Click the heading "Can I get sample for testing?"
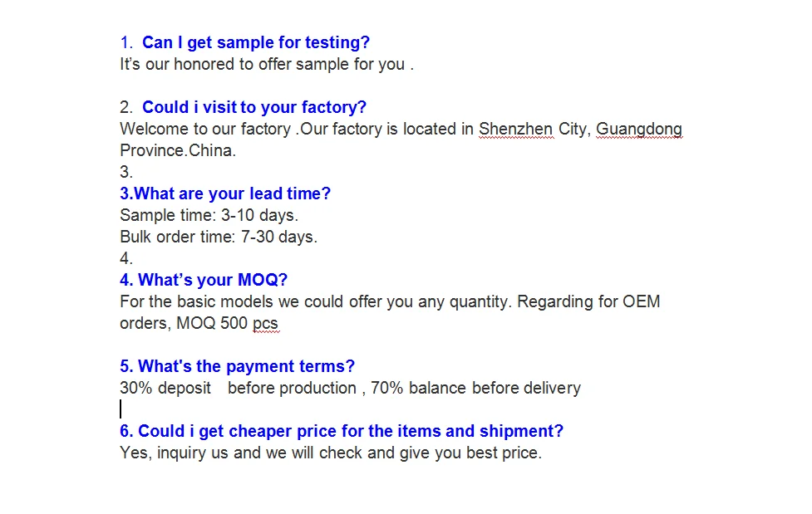812x514 pixels. point(255,42)
